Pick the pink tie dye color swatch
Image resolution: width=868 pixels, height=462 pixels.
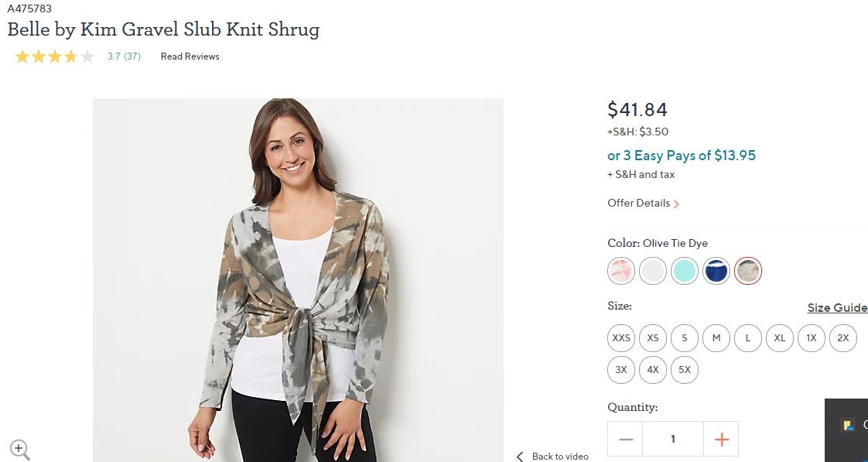[620, 272]
